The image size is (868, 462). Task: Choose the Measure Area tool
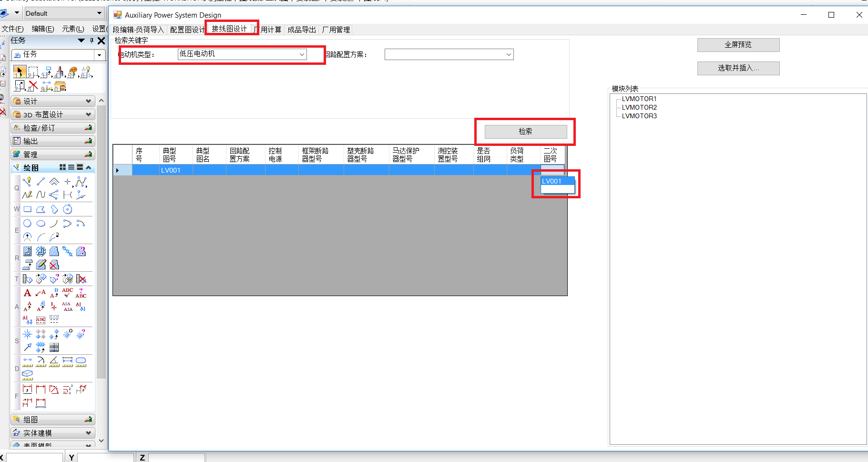81,362
